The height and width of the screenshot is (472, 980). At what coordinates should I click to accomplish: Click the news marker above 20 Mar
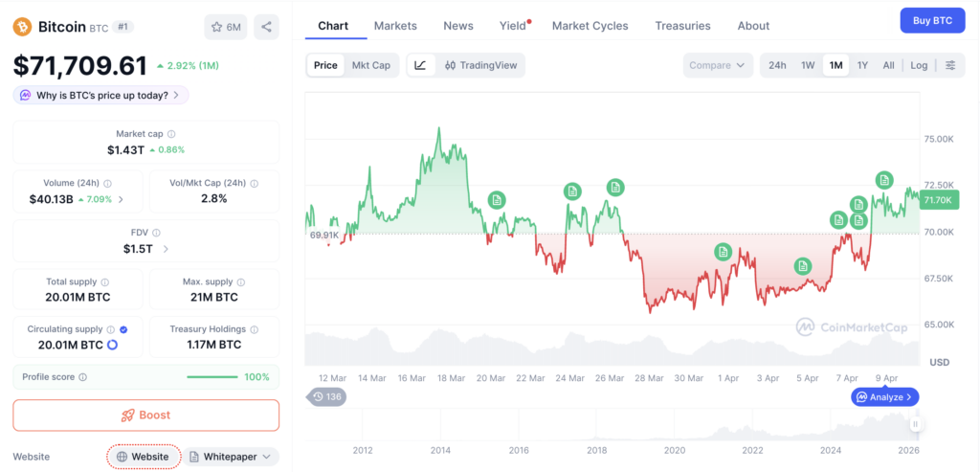497,200
